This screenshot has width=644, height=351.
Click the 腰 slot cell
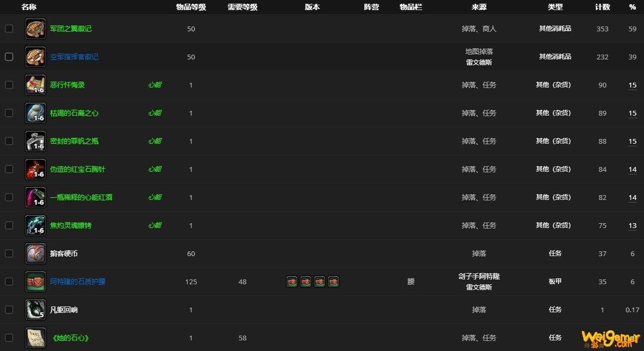coord(411,282)
